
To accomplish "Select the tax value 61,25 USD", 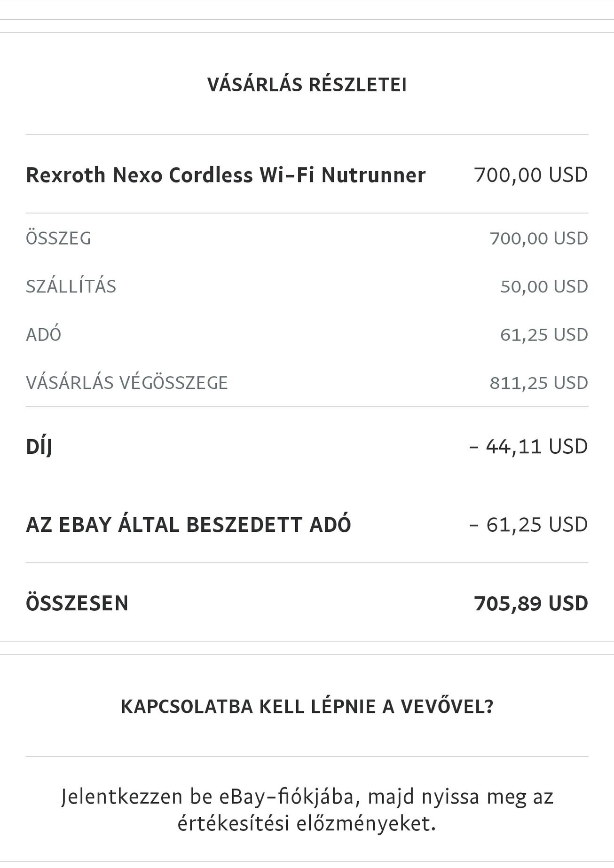I will point(544,335).
